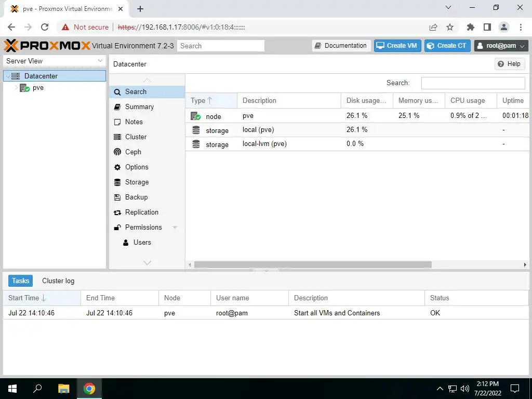Sort by the Type column header
532x399 pixels.
pyautogui.click(x=211, y=101)
